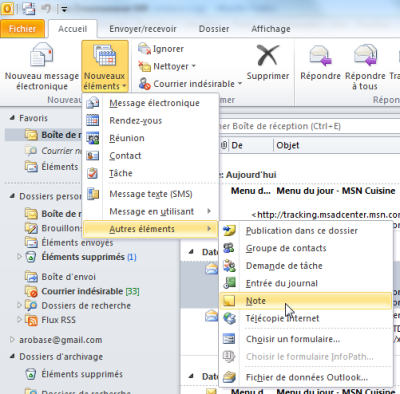Switch to the Envoyer/recevoir tab
The height and width of the screenshot is (394, 400).
143,29
